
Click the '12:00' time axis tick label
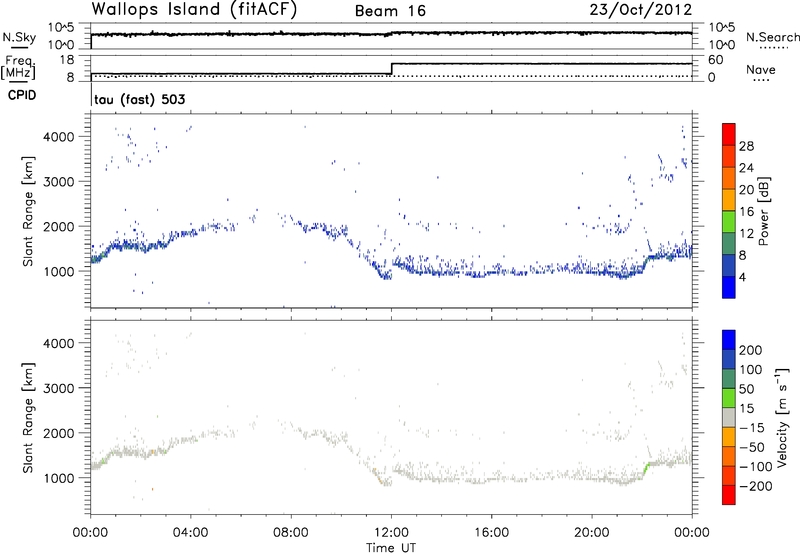click(x=391, y=533)
